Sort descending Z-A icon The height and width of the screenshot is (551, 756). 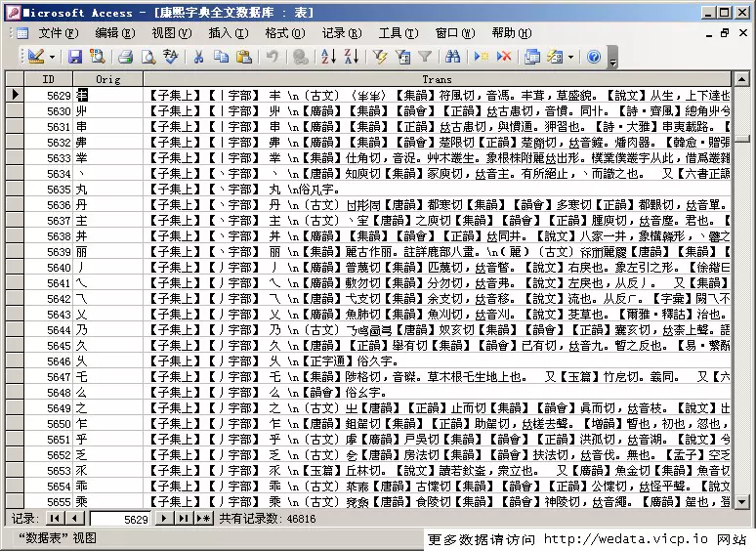352,57
